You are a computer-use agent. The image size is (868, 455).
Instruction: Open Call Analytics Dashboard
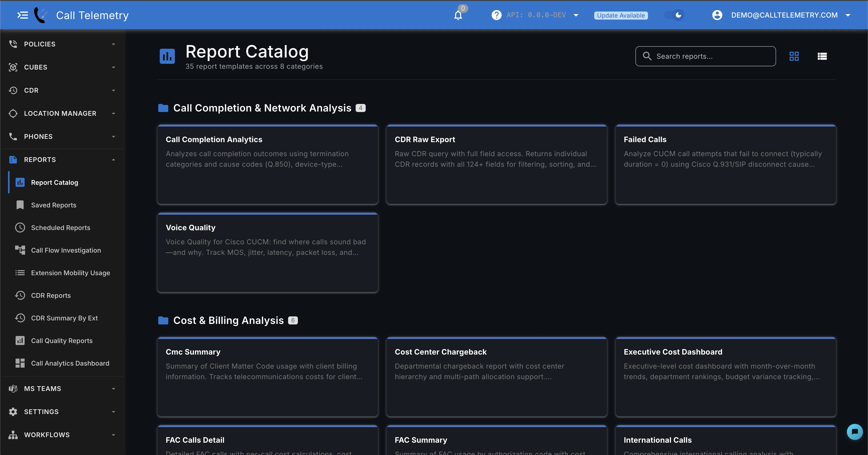coord(66,363)
